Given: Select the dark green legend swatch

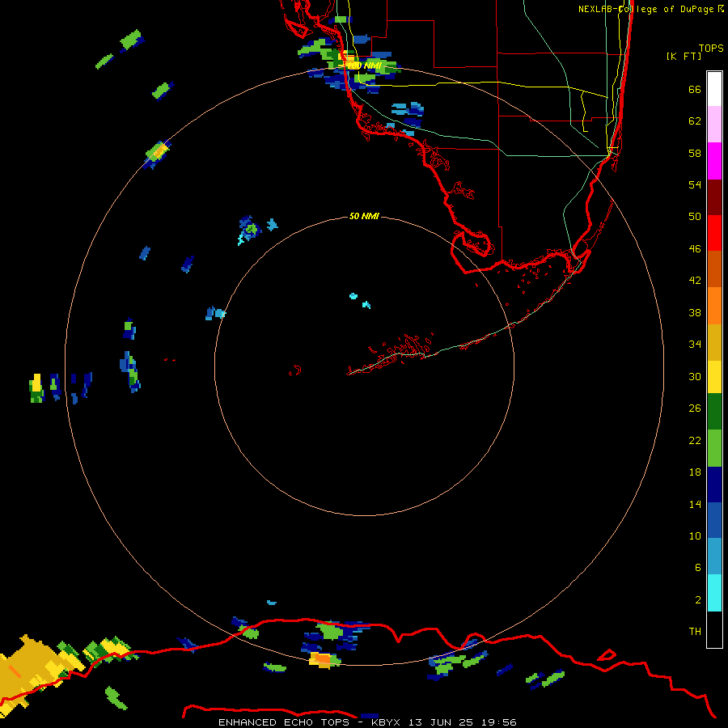Looking at the screenshot, I should (714, 412).
